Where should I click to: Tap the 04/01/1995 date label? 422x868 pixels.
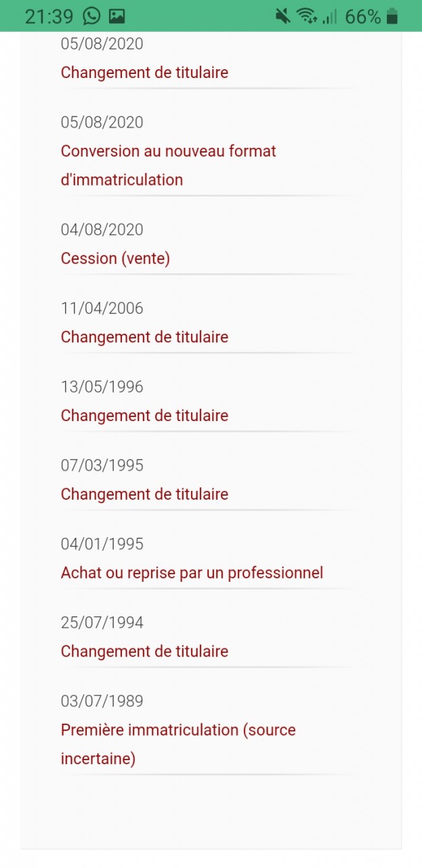(102, 544)
